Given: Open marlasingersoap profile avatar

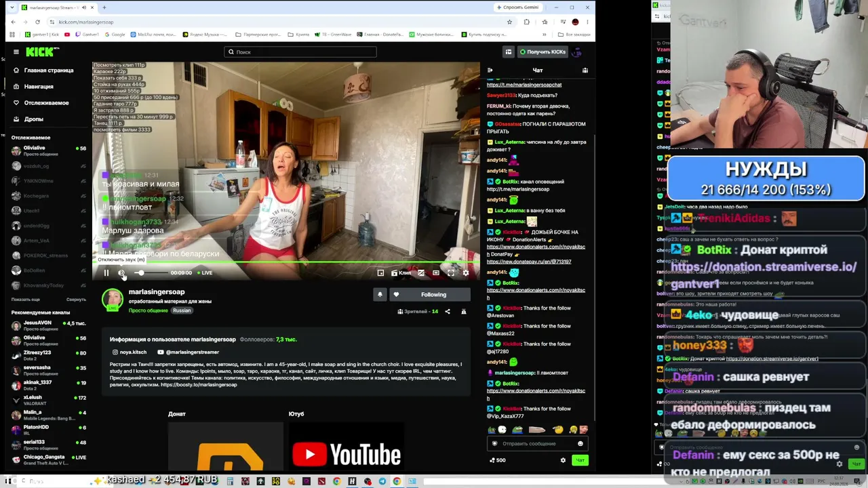Looking at the screenshot, I should (x=113, y=300).
